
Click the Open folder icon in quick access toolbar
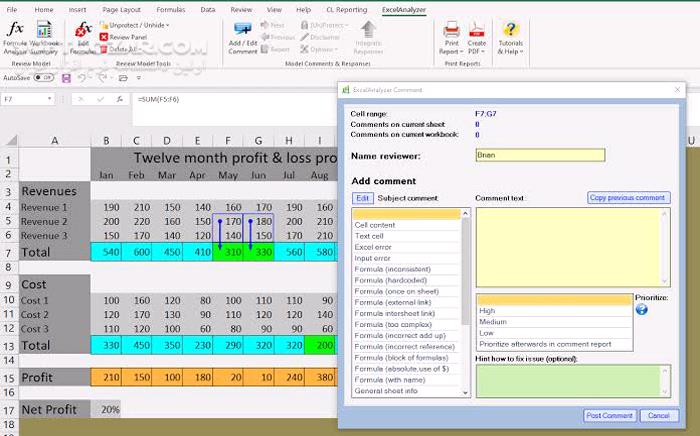coord(123,78)
